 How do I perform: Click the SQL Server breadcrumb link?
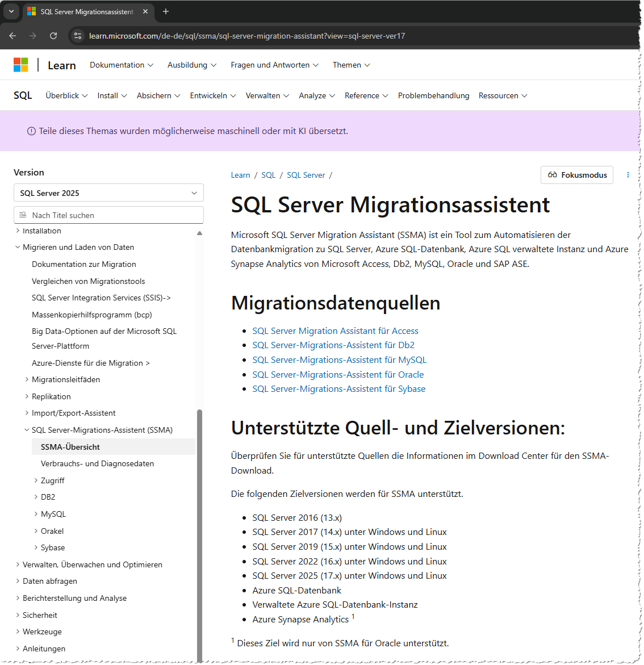[306, 175]
